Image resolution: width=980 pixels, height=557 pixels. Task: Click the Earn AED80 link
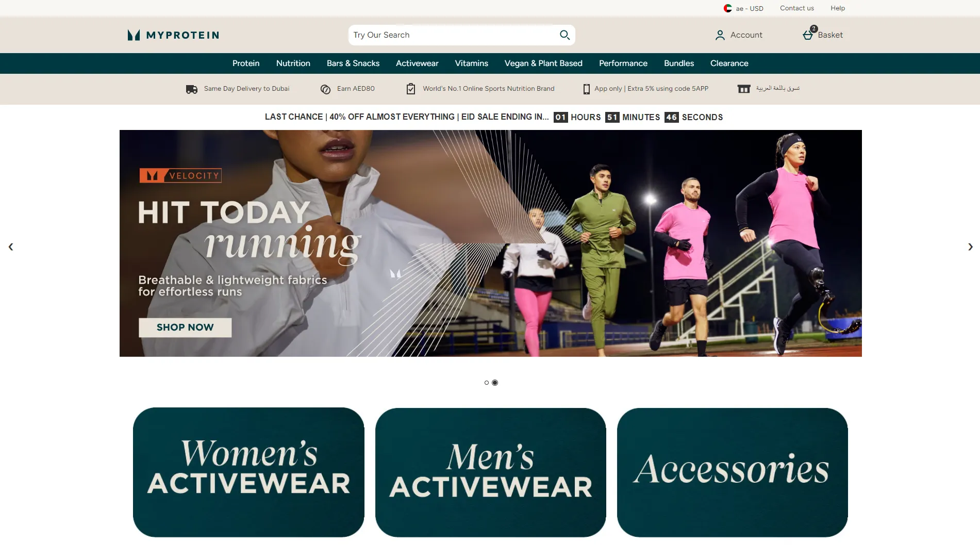click(x=356, y=89)
